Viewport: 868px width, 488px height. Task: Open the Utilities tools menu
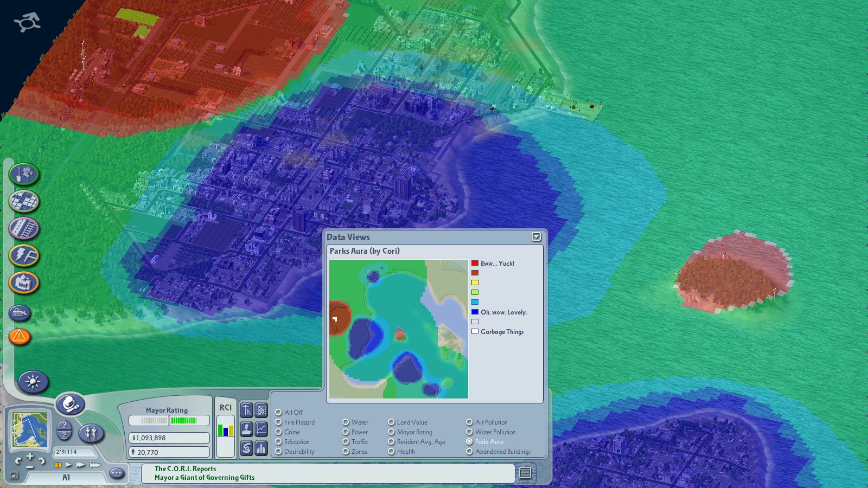click(x=24, y=255)
